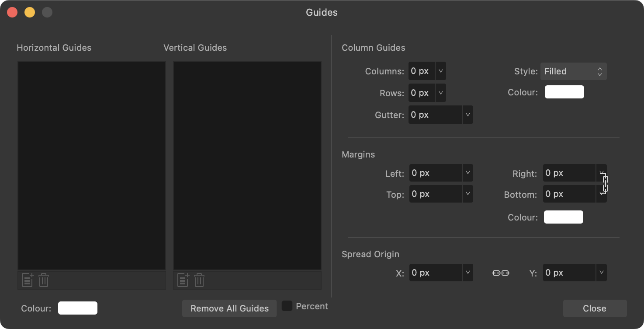Open the Columns unit dropdown
This screenshot has height=329, width=644.
440,70
